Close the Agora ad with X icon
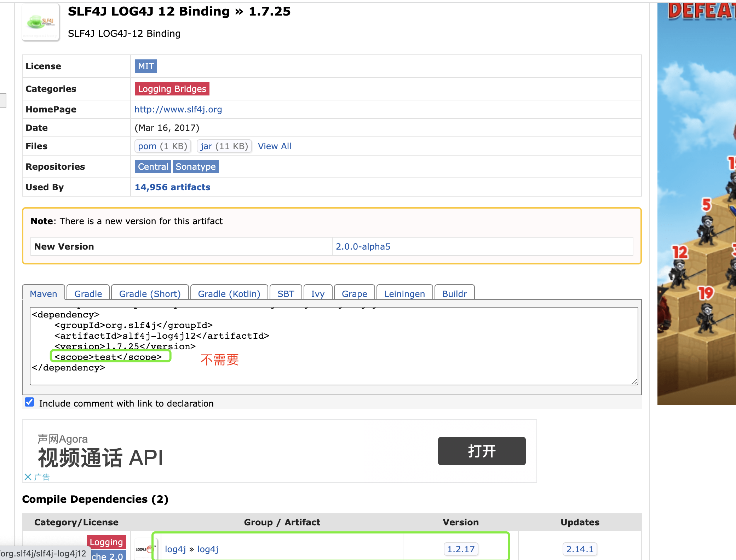 (28, 477)
